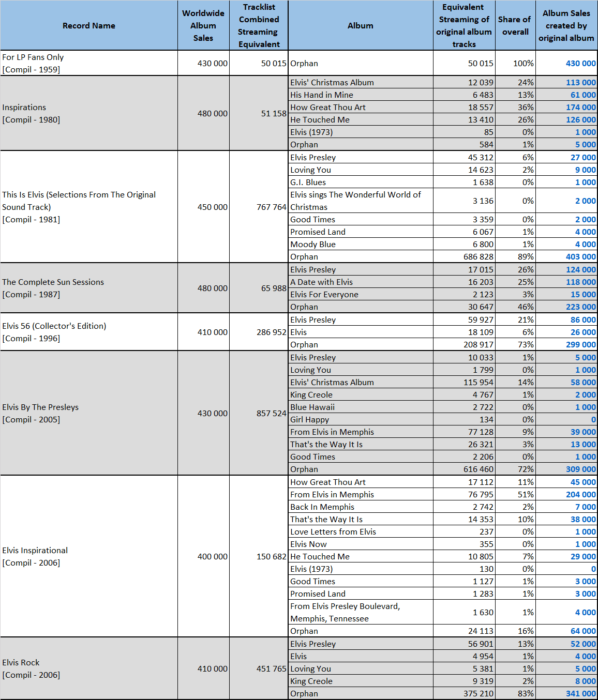The image size is (598, 700).
Task: Click the 'Elvis For Everyone' album cell
Action: (x=361, y=294)
